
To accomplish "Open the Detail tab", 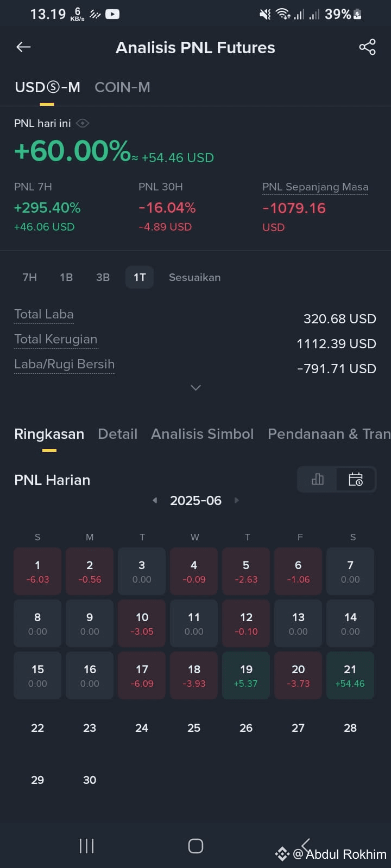I will tap(117, 434).
